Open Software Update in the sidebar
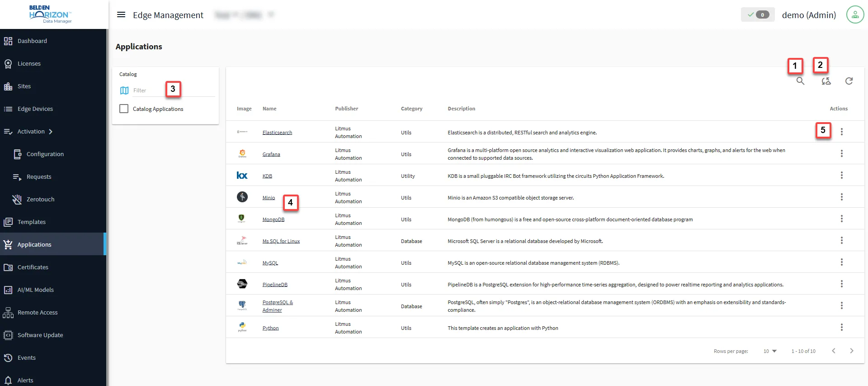The height and width of the screenshot is (386, 868). click(x=53, y=335)
